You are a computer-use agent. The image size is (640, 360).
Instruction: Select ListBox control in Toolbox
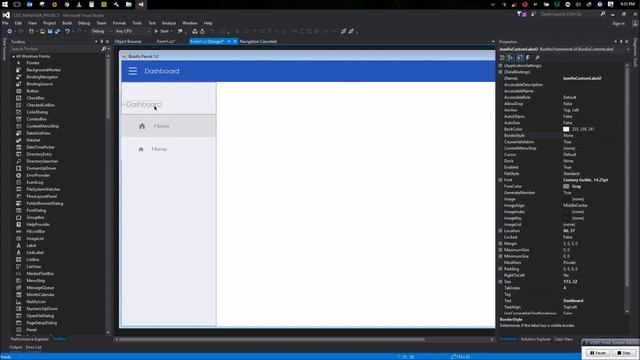[x=33, y=259]
